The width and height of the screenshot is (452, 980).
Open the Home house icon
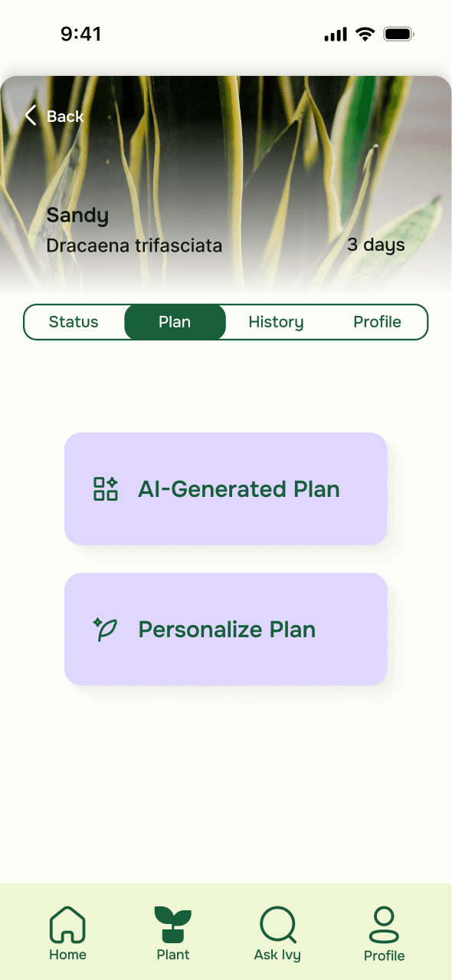tap(67, 925)
